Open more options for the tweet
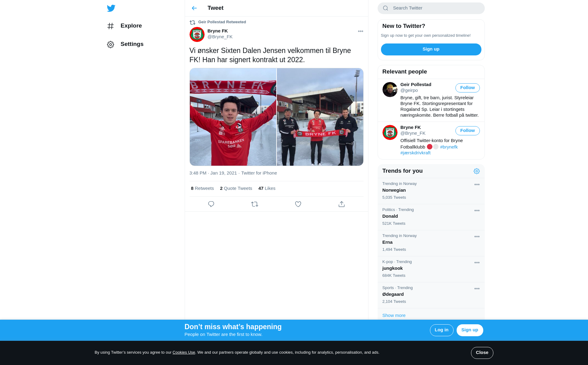588x365 pixels. coord(360,31)
